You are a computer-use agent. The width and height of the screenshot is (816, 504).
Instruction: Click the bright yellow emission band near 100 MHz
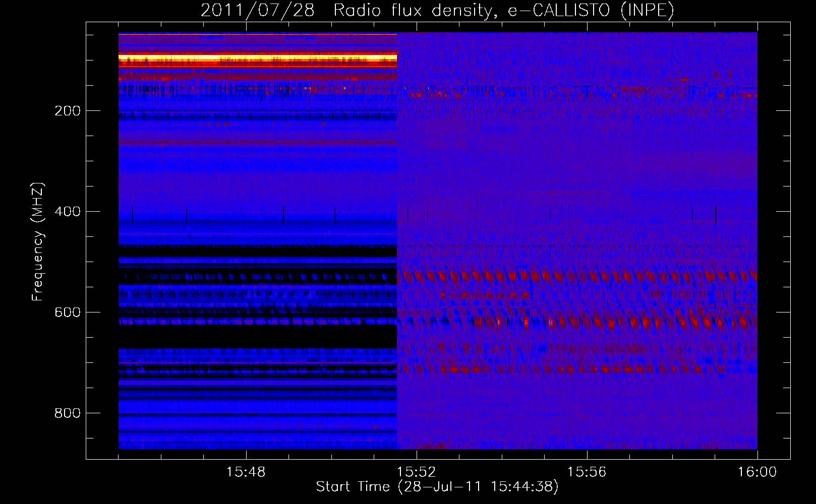pos(258,58)
